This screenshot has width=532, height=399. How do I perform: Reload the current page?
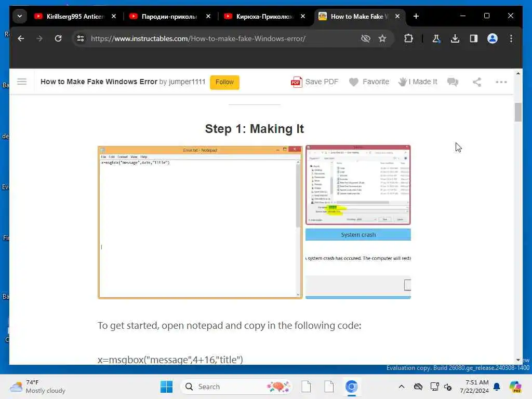click(58, 38)
